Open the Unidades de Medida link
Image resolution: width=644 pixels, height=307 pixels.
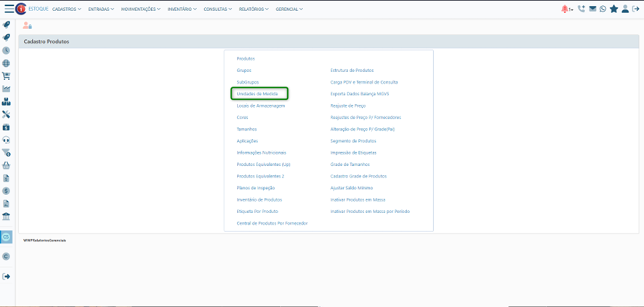click(x=257, y=94)
